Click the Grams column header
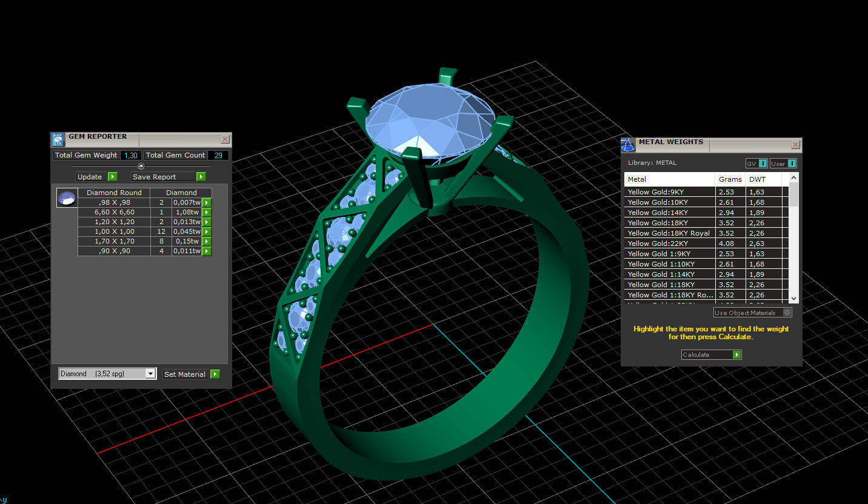This screenshot has width=868, height=504. point(730,179)
